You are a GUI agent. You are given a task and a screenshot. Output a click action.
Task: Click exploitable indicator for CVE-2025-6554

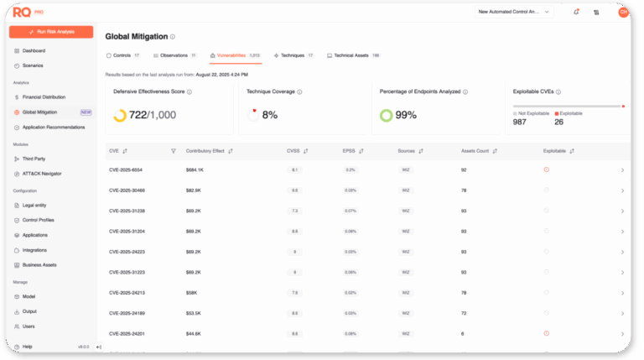pos(546,170)
